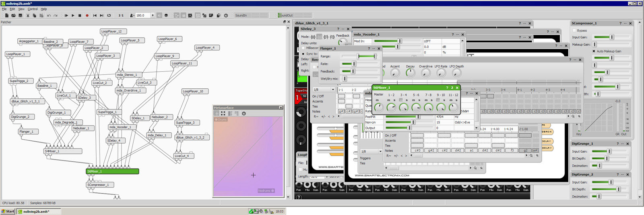Viewport: 644px width, 215px height.
Task: Mute channels 3-4 in S6Mixer_1
Action: pos(401,100)
